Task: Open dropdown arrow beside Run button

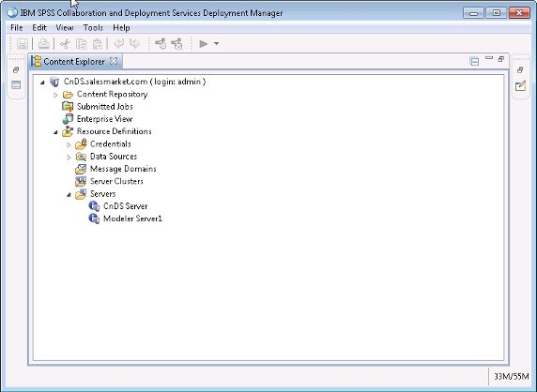Action: tap(216, 43)
